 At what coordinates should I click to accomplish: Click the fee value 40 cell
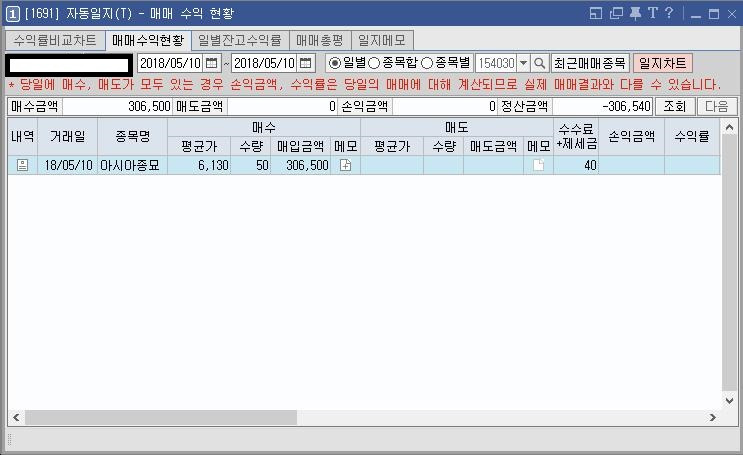tap(576, 165)
